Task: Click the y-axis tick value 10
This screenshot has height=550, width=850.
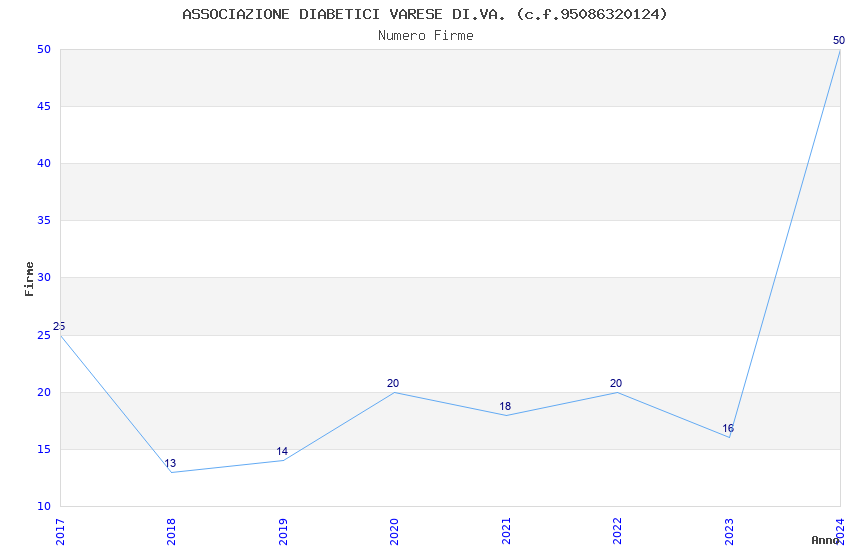Action: coord(44,506)
